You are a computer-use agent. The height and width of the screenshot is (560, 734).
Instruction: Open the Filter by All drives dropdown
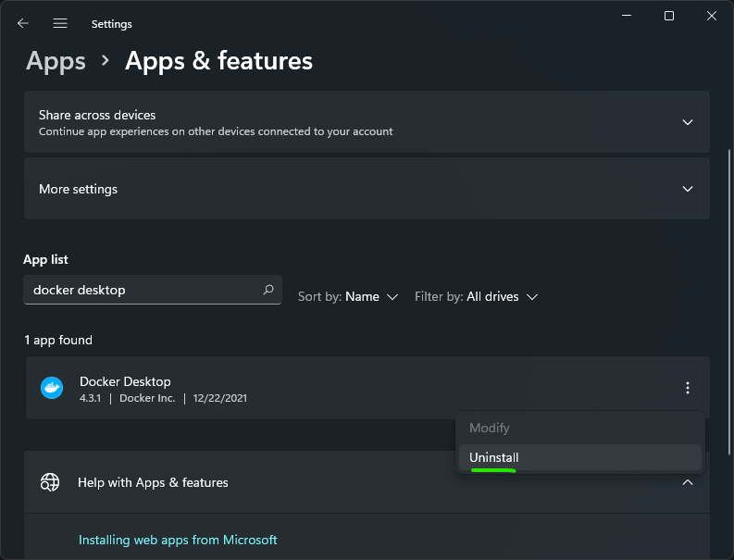click(x=476, y=297)
